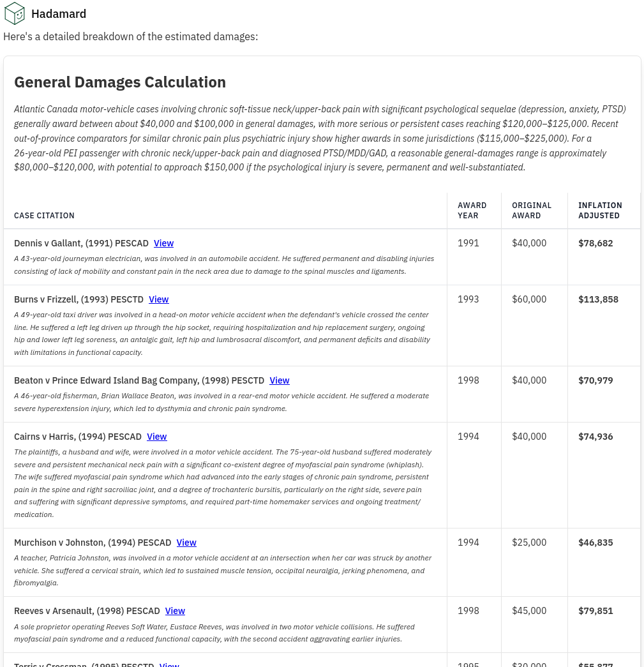Screen dimensions: 644x667
Task: Click the ORIGINAL AWARD column header
Action: pos(531,211)
